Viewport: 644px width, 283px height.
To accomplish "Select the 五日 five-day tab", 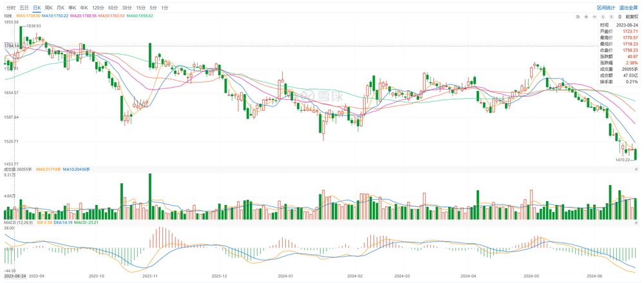I will point(24,7).
